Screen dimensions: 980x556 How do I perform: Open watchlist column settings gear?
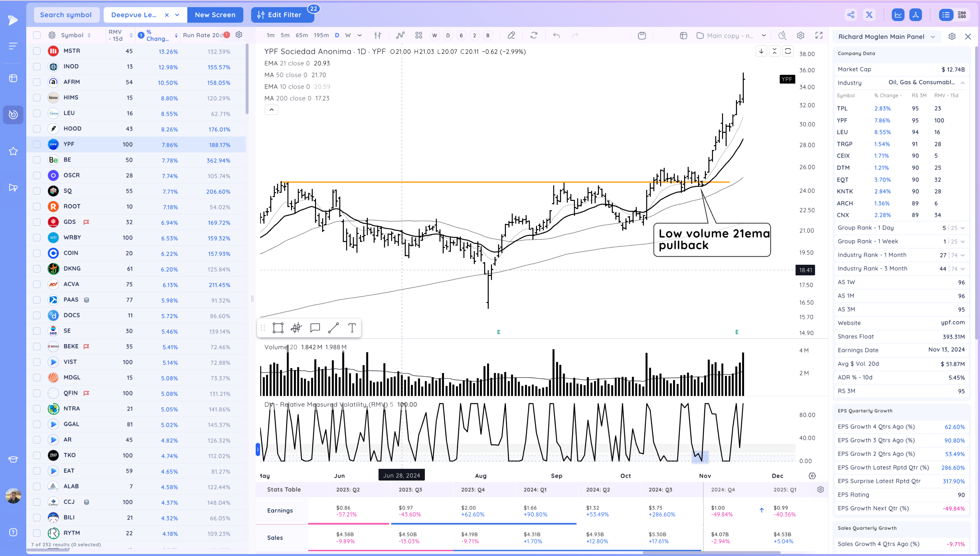tap(239, 35)
